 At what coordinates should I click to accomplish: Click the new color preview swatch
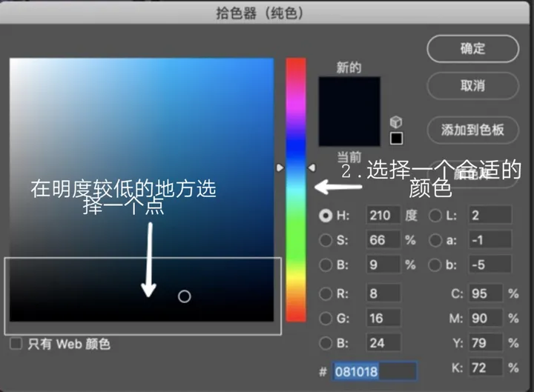[349, 111]
